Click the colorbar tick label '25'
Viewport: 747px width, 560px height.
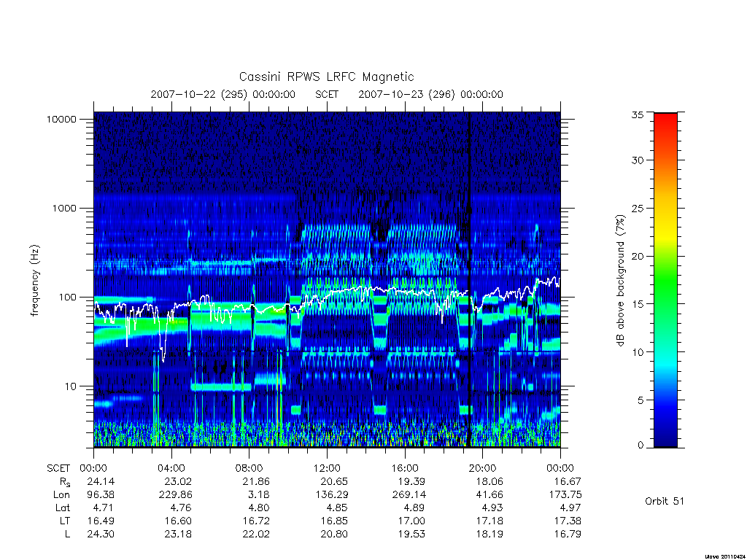tap(637, 209)
